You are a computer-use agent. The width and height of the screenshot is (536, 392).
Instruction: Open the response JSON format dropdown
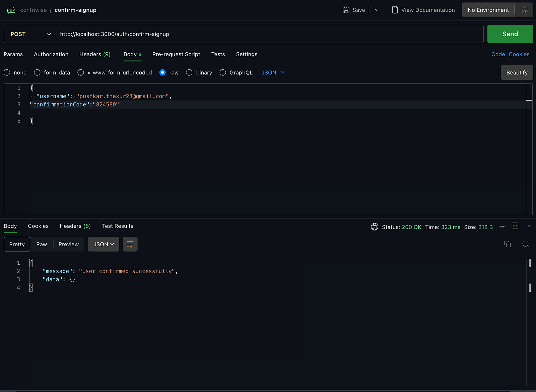(104, 244)
